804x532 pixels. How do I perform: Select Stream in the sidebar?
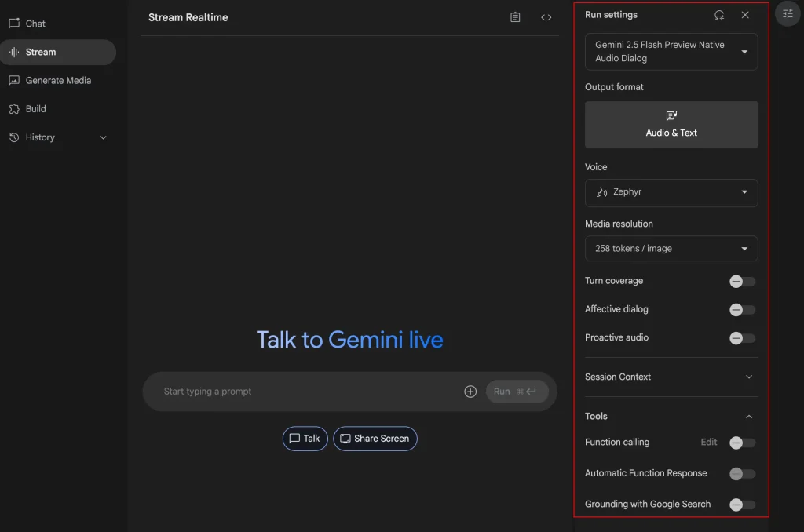tap(57, 53)
